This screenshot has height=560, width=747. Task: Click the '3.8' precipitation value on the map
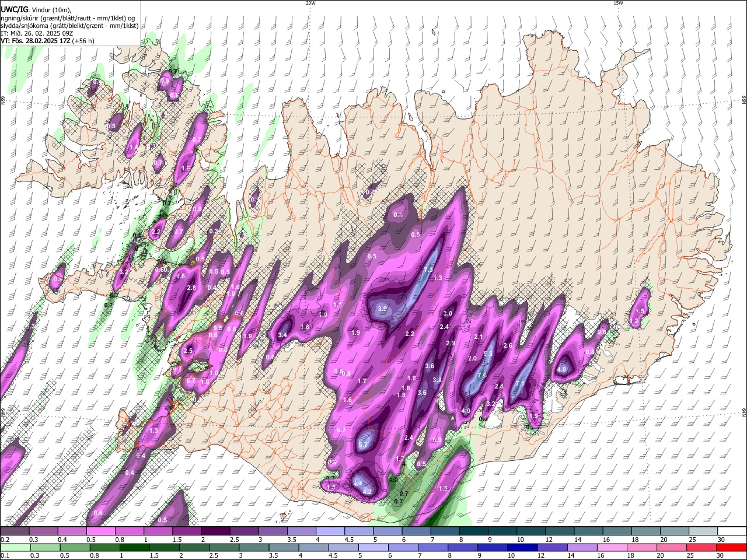(x=438, y=380)
